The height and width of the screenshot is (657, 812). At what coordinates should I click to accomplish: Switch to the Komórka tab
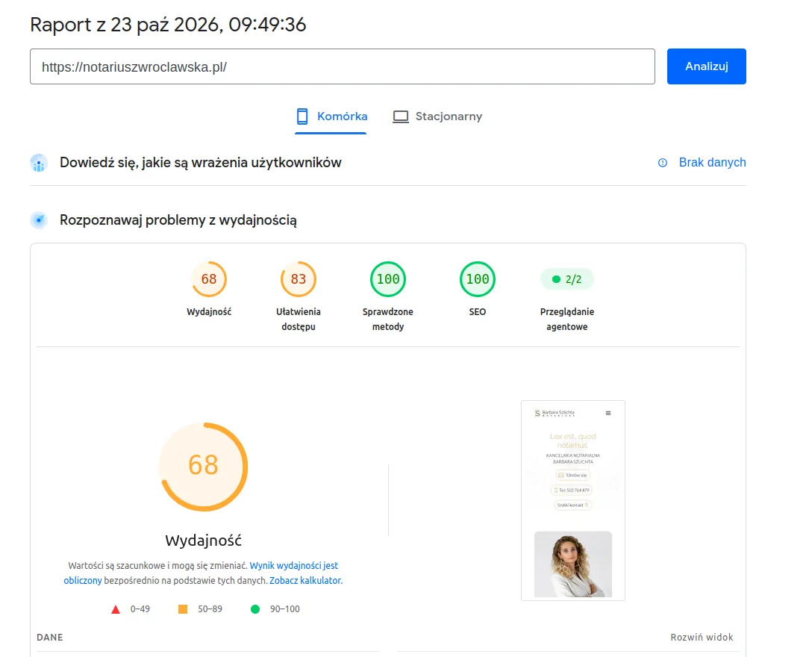[x=331, y=116]
